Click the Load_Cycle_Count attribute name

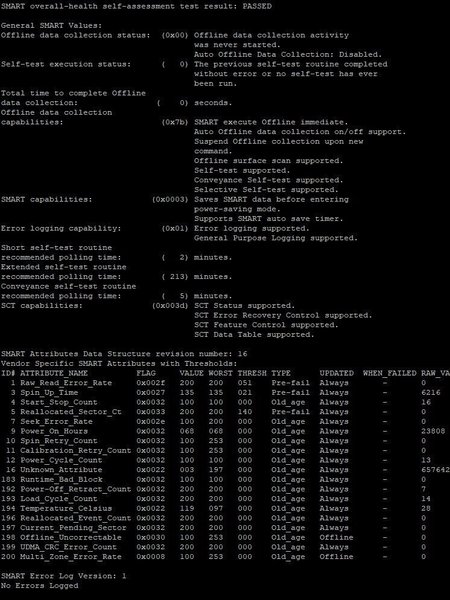pyautogui.click(x=59, y=499)
